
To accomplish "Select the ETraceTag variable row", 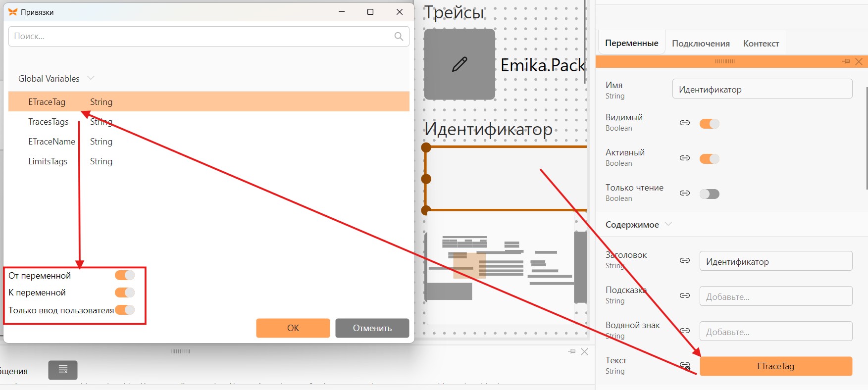I will pos(209,101).
